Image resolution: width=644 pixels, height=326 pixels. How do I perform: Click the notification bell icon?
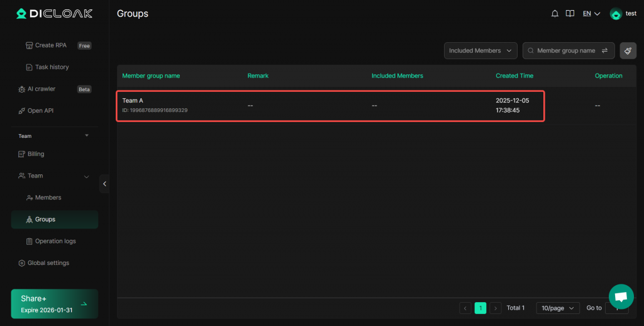pyautogui.click(x=555, y=14)
